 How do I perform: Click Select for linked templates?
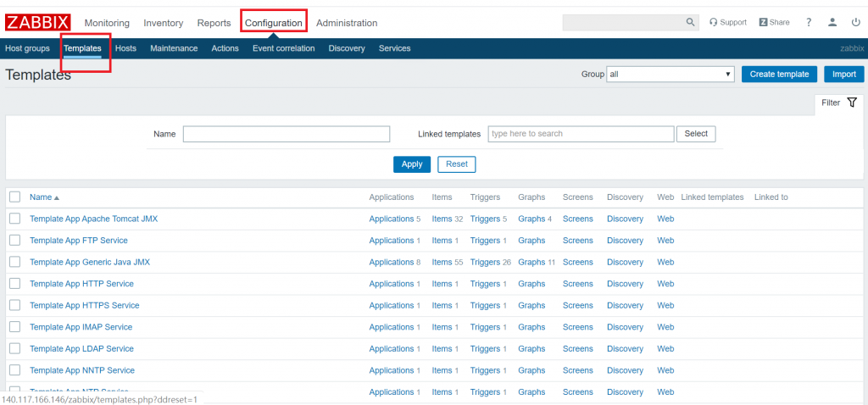click(x=696, y=134)
